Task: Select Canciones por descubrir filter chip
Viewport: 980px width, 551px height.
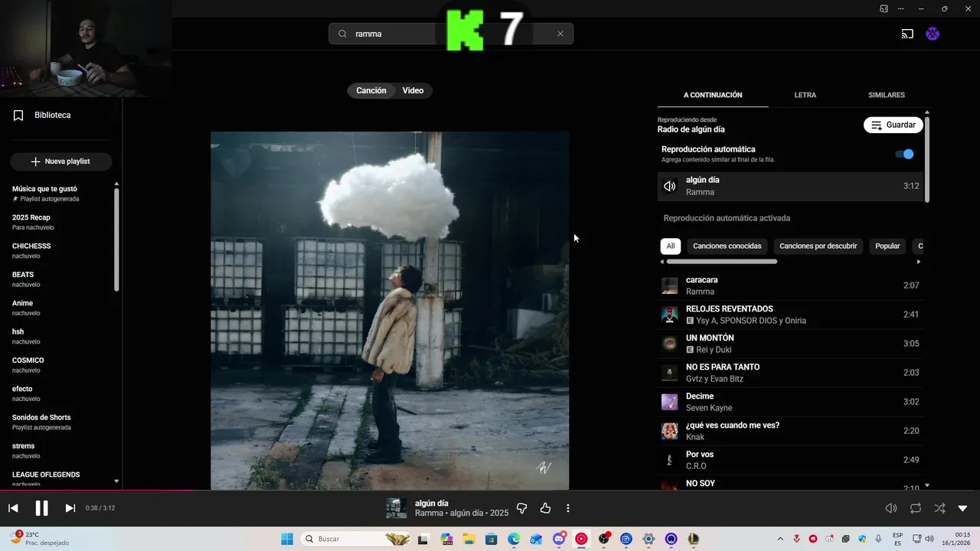Action: (x=818, y=246)
